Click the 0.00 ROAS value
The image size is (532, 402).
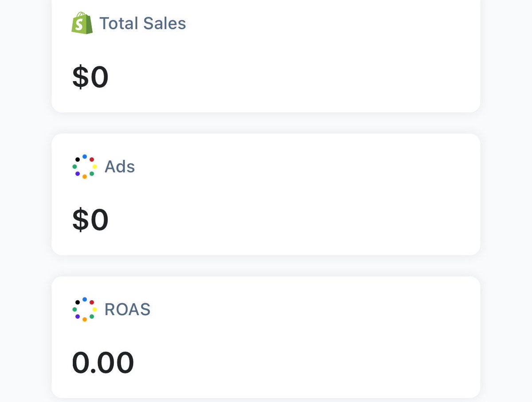tap(103, 363)
